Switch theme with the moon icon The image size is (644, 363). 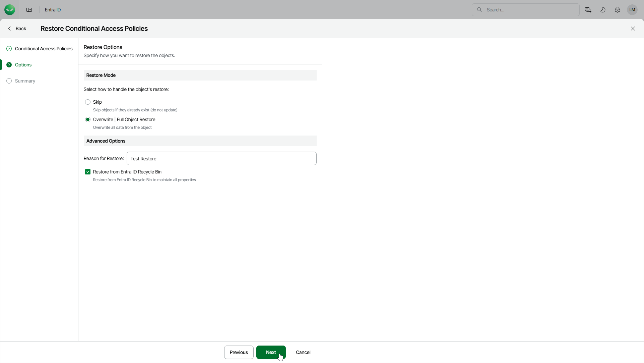pos(603,10)
